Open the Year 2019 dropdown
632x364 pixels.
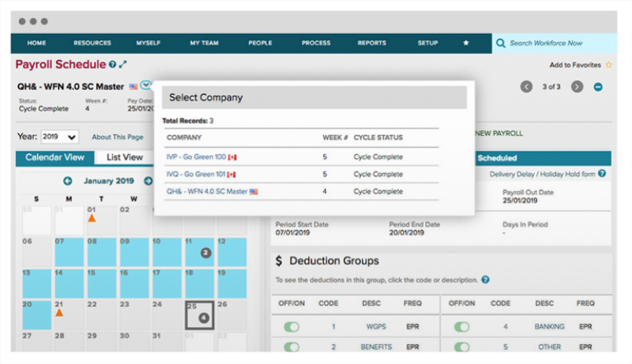[x=59, y=137]
